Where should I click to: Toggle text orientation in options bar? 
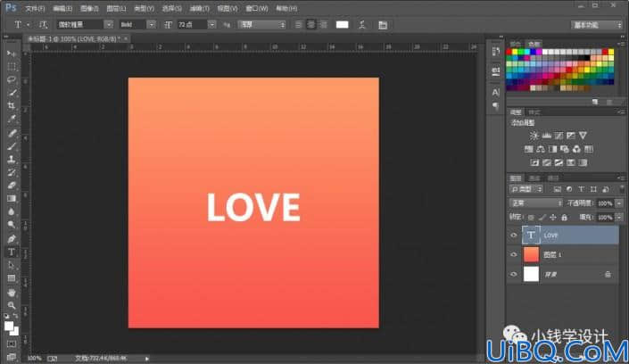(x=43, y=25)
